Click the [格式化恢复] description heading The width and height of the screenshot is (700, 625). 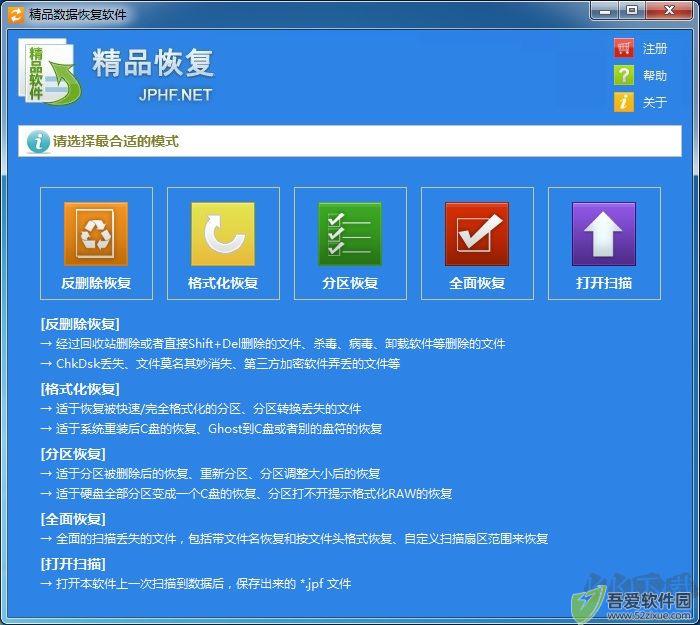point(80,389)
